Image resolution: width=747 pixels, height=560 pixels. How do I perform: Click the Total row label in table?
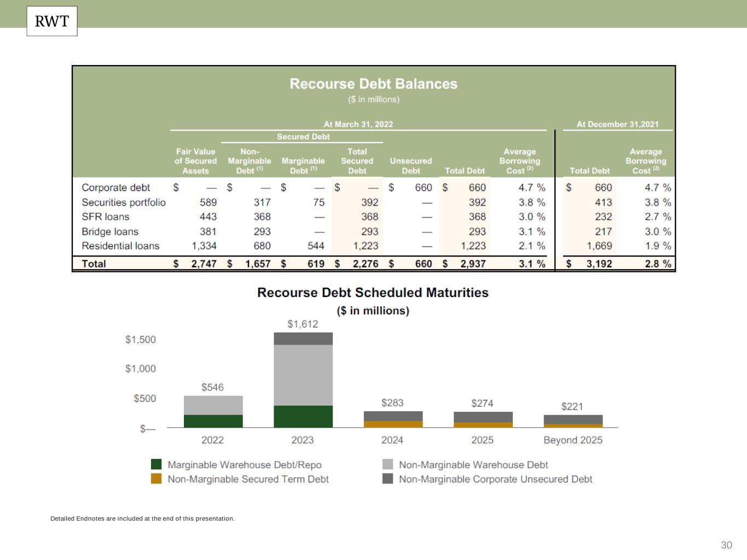click(x=94, y=264)
